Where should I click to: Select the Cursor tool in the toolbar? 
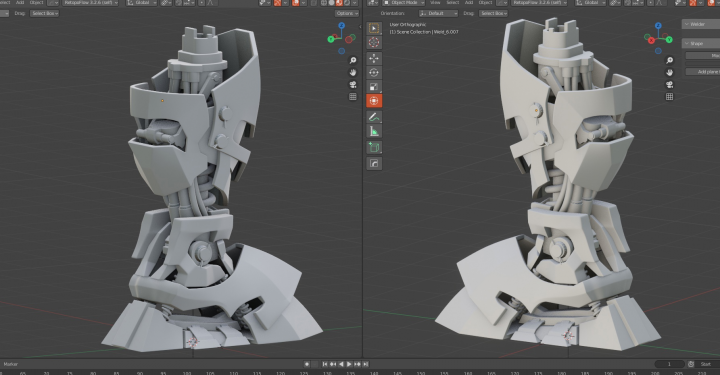click(x=374, y=43)
